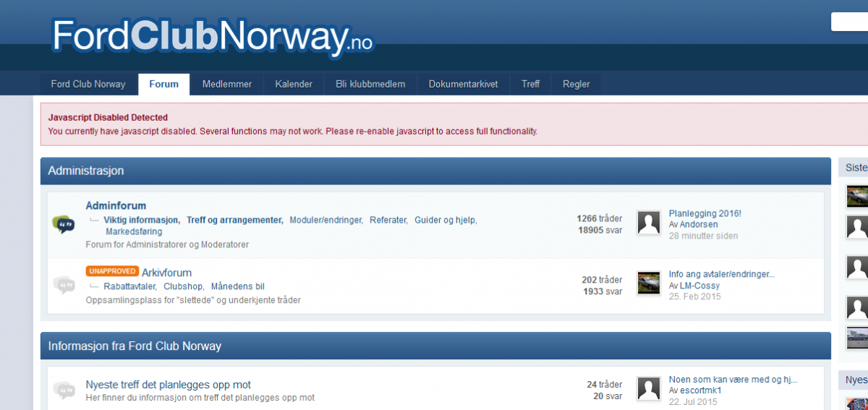The height and width of the screenshot is (410, 868).
Task: Click the UNAPPROVED badge next to Arkivforum
Action: pos(112,271)
